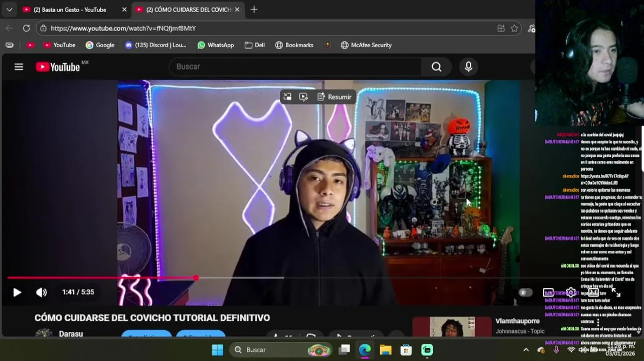
Task: Open Microsoft Store from the taskbar
Action: pos(406,350)
